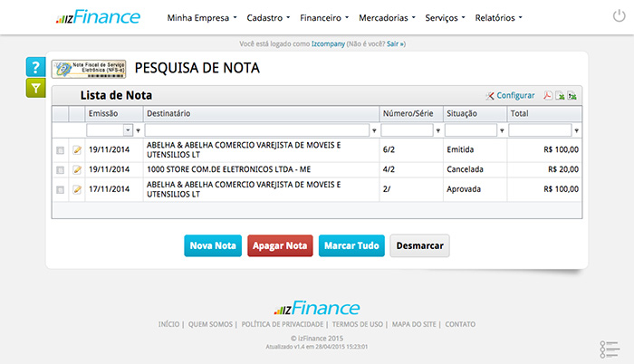Viewport: 634px width, 364px height.
Task: Focus the Total filter input
Action: [x=540, y=130]
